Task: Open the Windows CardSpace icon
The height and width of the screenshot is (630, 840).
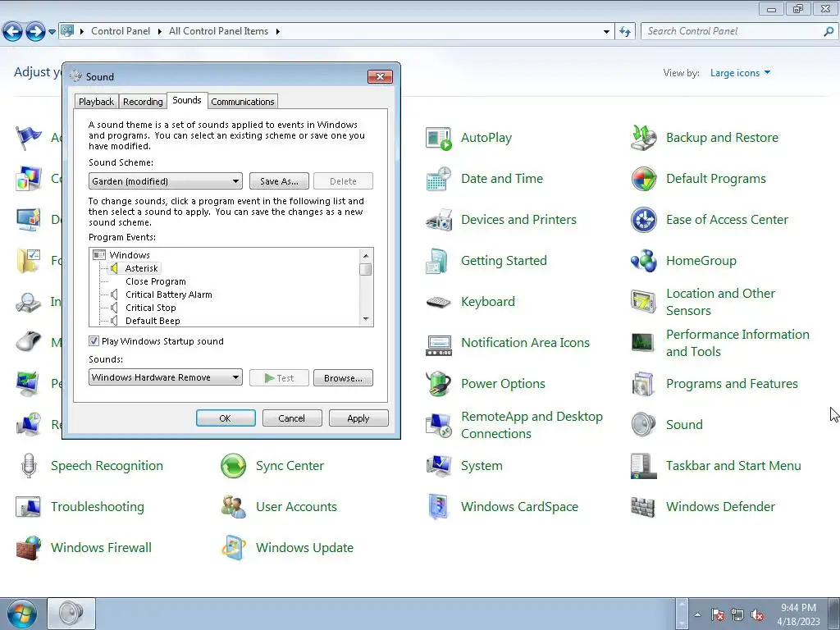Action: [x=439, y=507]
